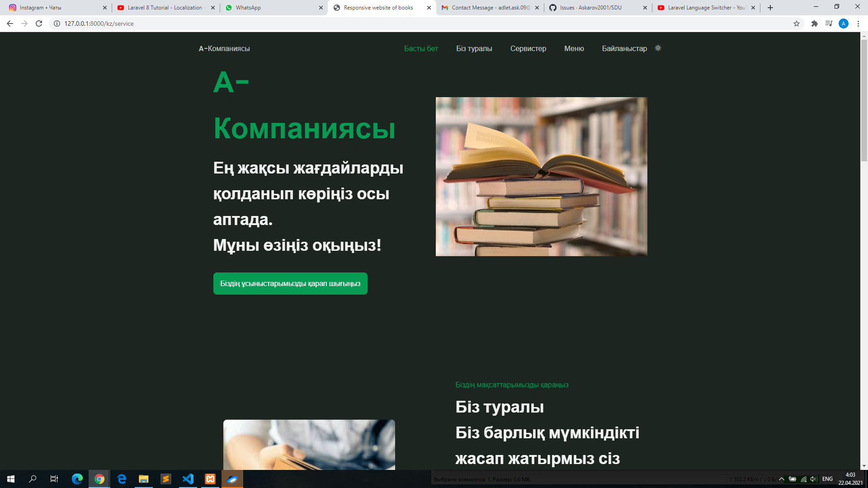Launch Visual Studio Code from the taskbar

pyautogui.click(x=188, y=479)
